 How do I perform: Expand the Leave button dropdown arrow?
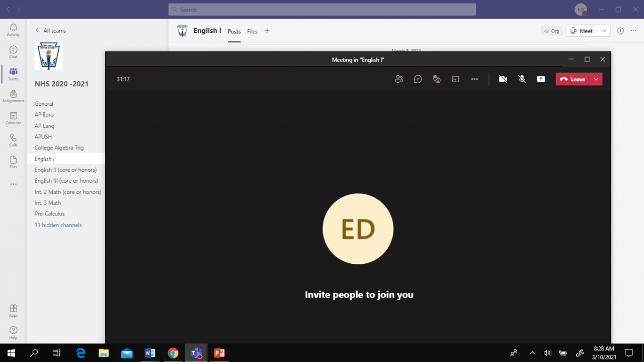[596, 79]
